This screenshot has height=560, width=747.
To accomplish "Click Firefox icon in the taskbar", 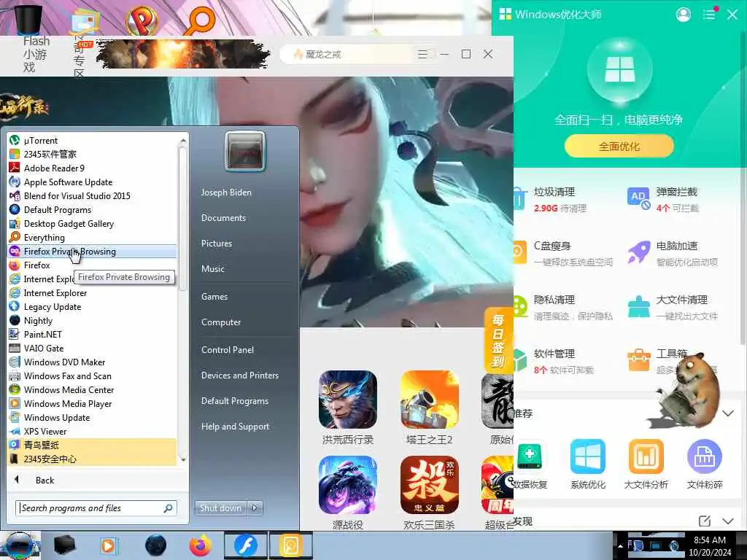I will [201, 545].
